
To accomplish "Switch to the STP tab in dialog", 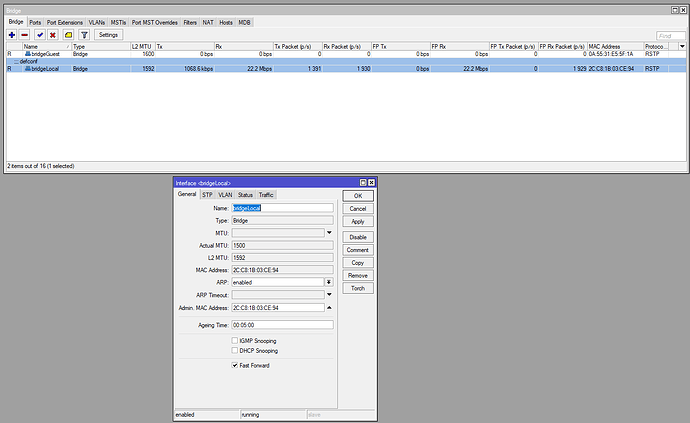I will click(208, 194).
